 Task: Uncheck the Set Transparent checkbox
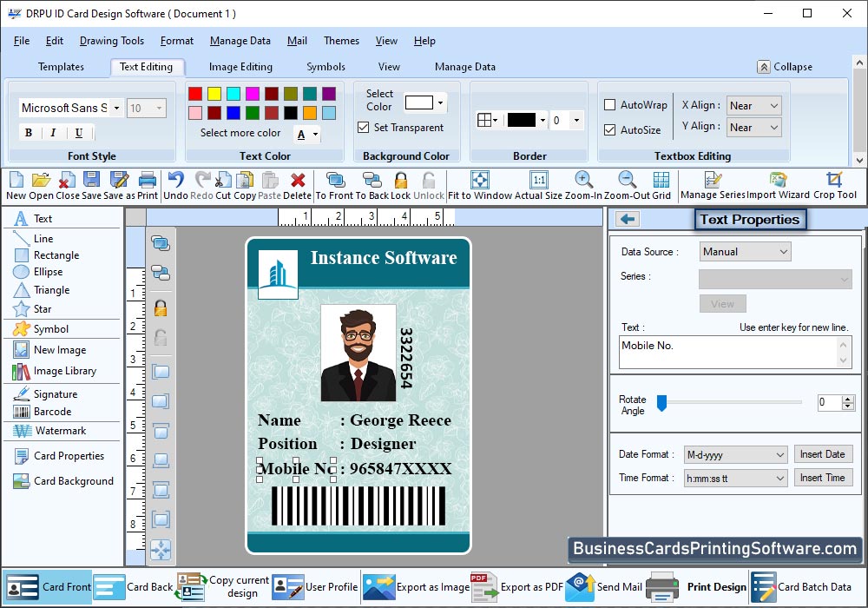point(363,128)
